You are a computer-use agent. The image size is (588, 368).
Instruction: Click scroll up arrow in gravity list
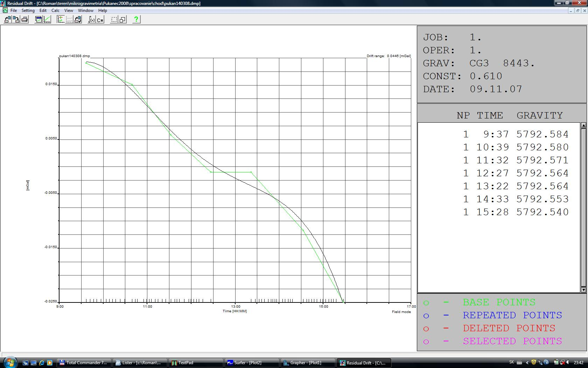[x=583, y=125]
